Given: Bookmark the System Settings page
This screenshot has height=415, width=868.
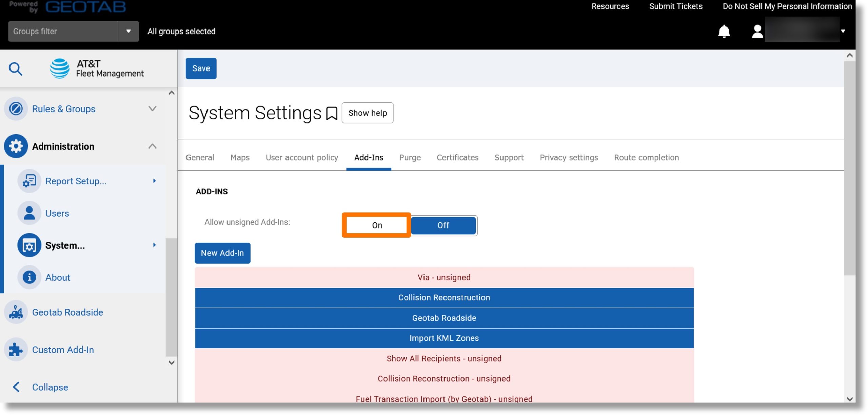Looking at the screenshot, I should point(332,114).
